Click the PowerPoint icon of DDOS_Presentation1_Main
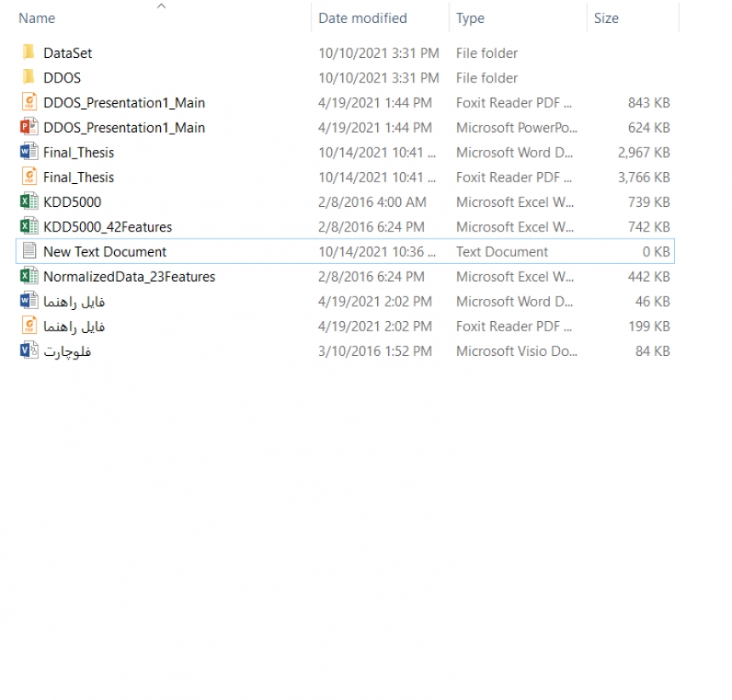732x700 pixels. (29, 127)
